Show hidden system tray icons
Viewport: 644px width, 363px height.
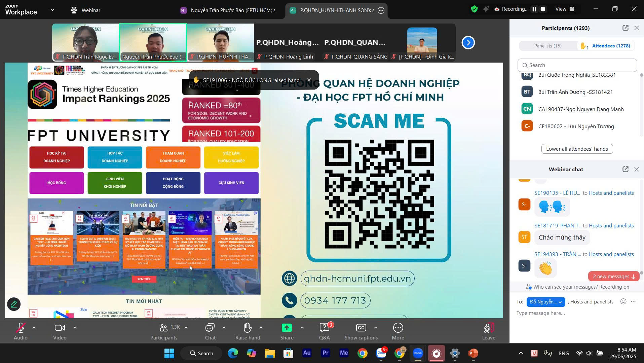pos(521,353)
